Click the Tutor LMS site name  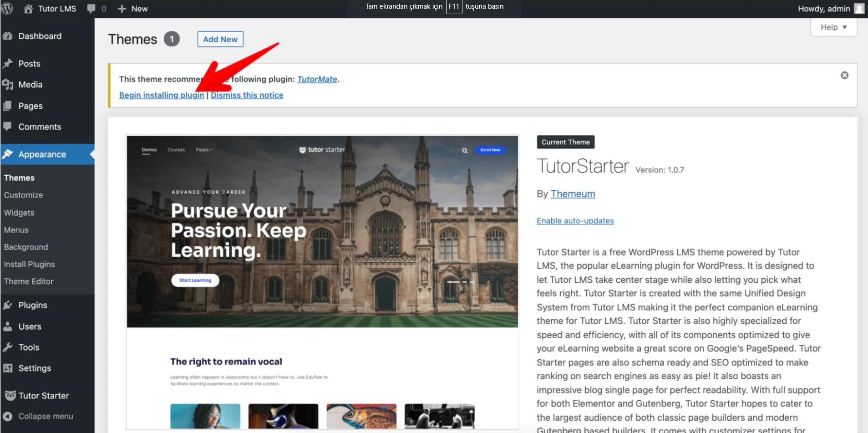tap(57, 9)
